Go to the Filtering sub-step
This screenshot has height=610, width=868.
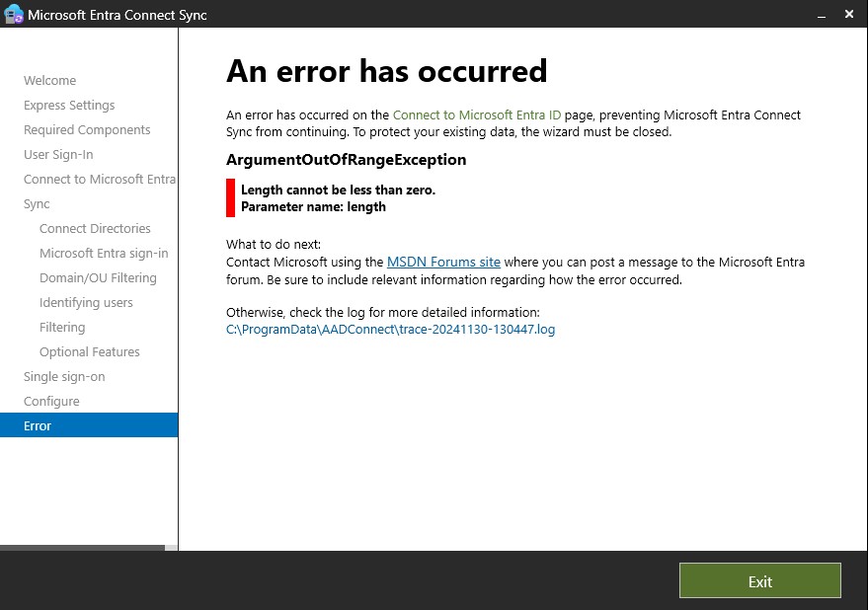click(x=62, y=327)
